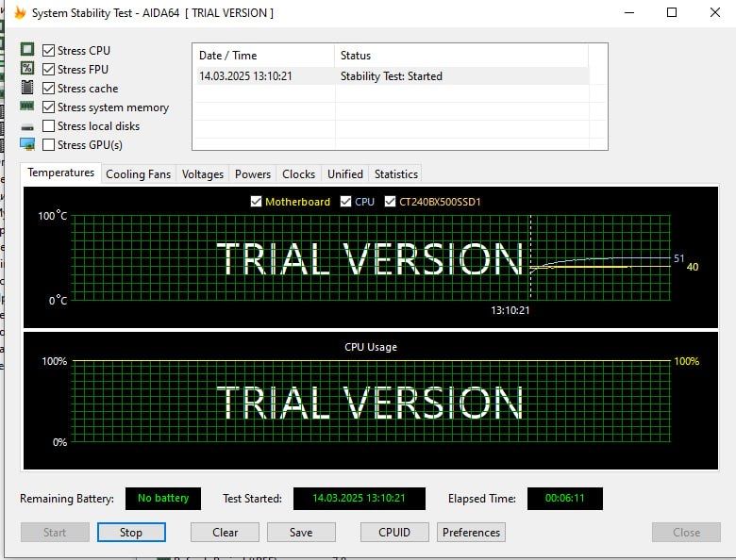The image size is (736, 560).
Task: Open the Voltages tab
Action: coord(202,174)
